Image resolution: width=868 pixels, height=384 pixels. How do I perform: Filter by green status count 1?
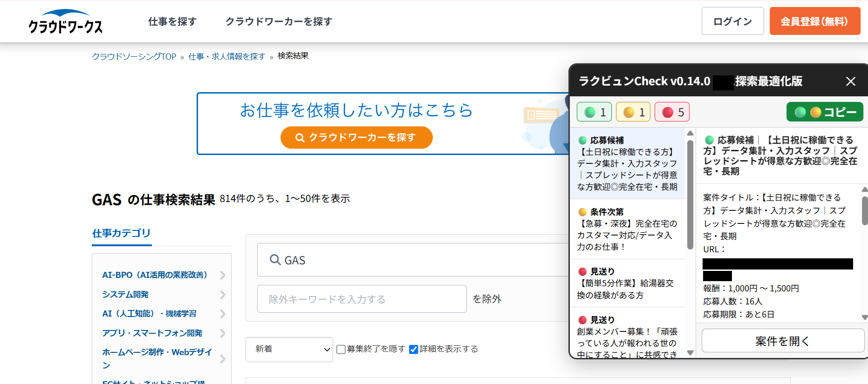click(594, 112)
